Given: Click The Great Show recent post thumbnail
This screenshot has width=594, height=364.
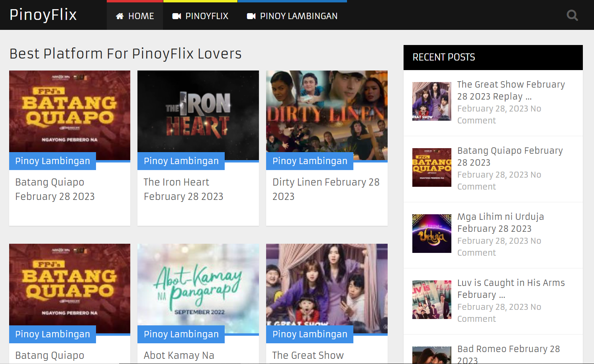Looking at the screenshot, I should (x=432, y=101).
